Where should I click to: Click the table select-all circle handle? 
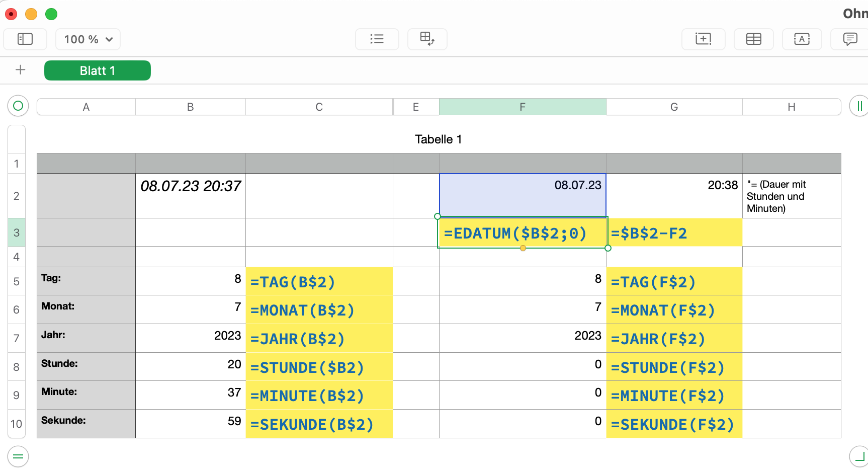pos(18,106)
